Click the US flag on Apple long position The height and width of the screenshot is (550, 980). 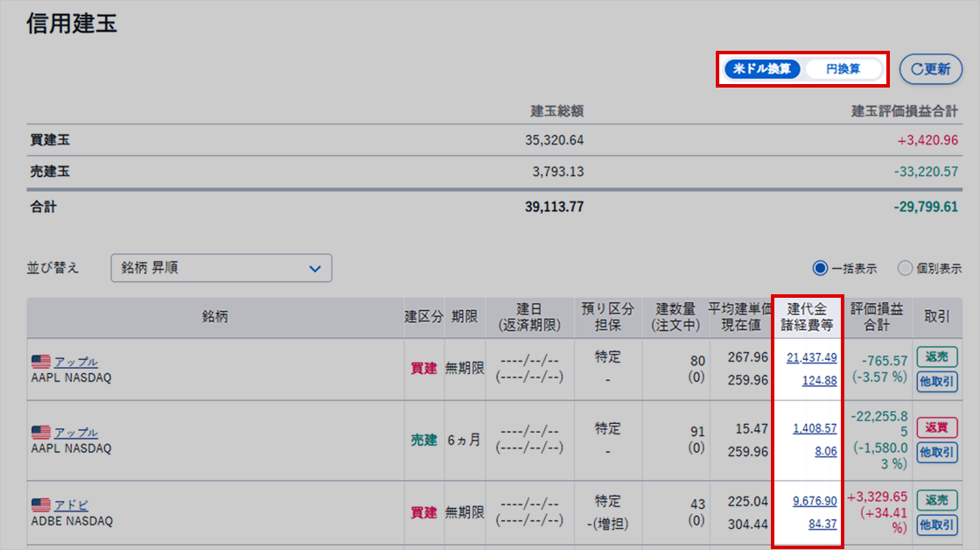coord(41,362)
